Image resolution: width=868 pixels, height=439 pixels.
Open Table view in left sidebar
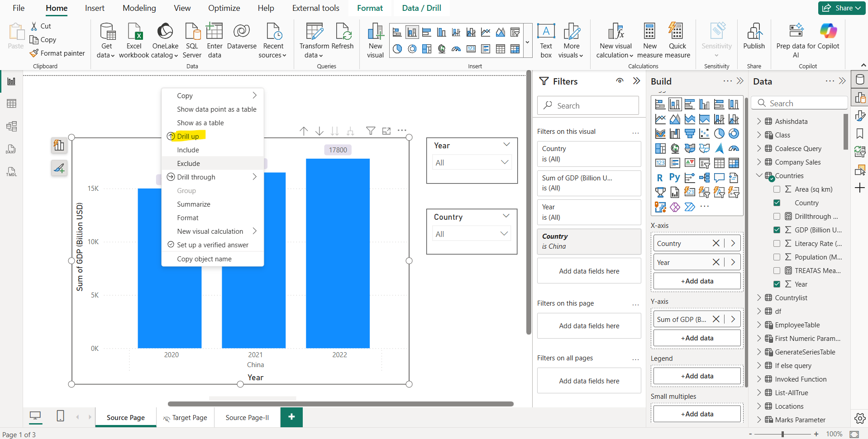coord(11,104)
